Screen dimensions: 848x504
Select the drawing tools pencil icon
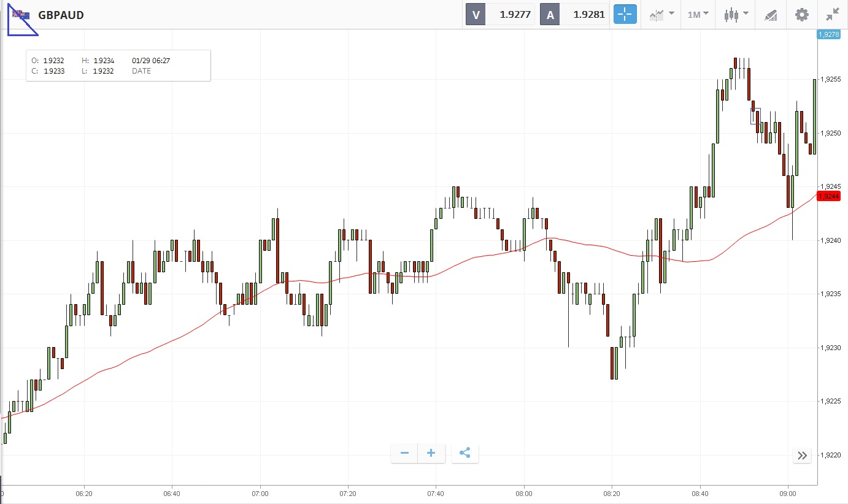[x=771, y=15]
